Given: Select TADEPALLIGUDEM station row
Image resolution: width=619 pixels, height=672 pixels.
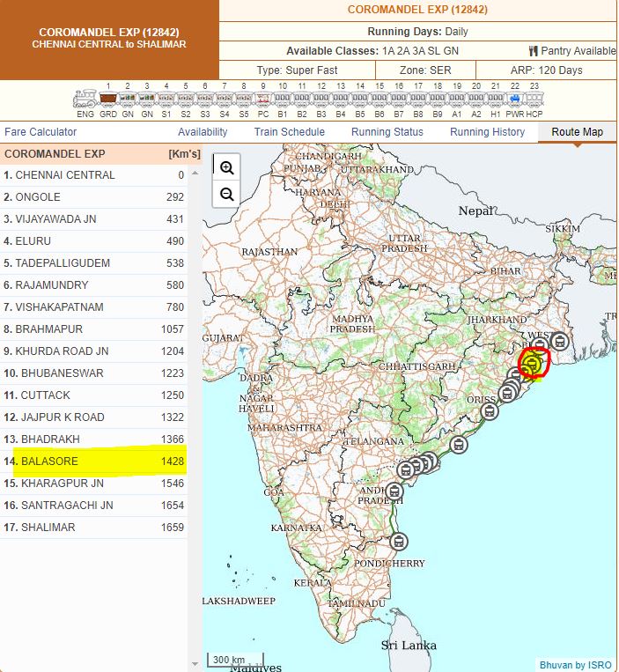Looking at the screenshot, I should pos(93,263).
